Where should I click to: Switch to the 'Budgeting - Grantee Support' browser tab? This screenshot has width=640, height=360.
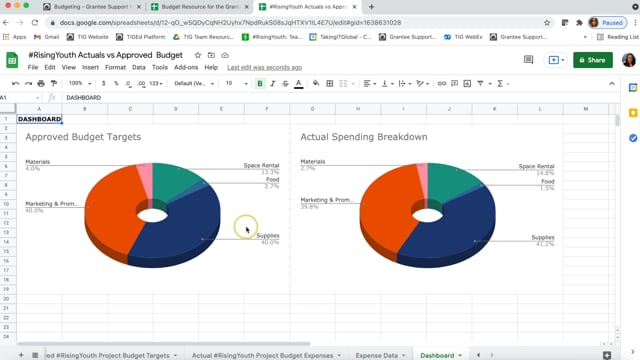tap(92, 7)
